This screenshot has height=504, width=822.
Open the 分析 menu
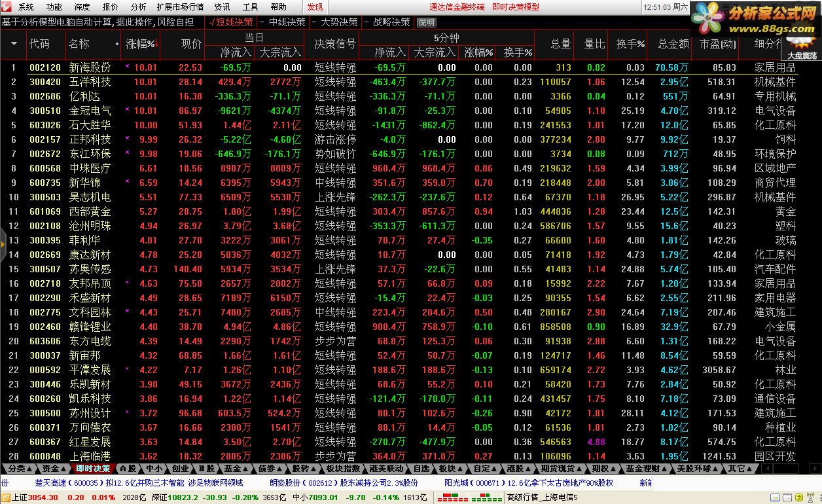point(138,7)
